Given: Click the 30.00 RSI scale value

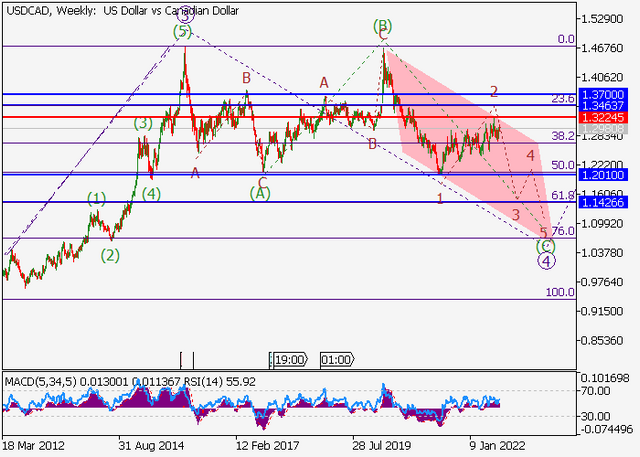Looking at the screenshot, I should (596, 417).
